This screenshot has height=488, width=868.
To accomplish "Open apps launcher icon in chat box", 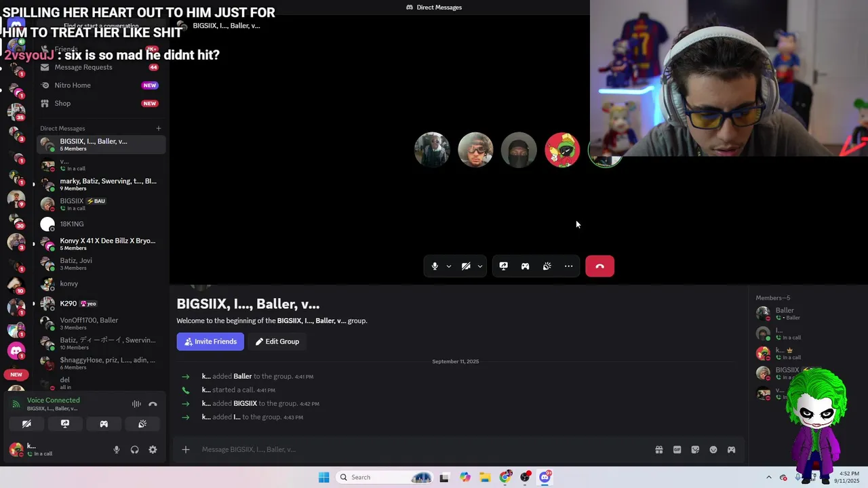I will point(731,449).
